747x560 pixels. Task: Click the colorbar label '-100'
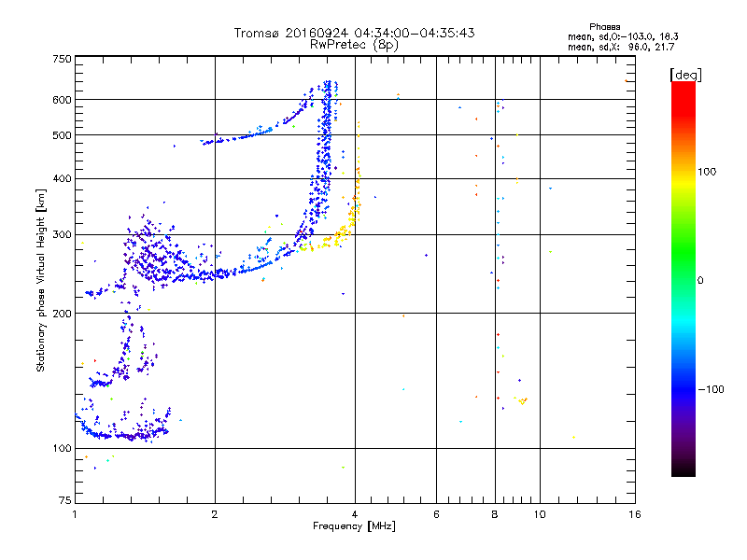[x=711, y=389]
